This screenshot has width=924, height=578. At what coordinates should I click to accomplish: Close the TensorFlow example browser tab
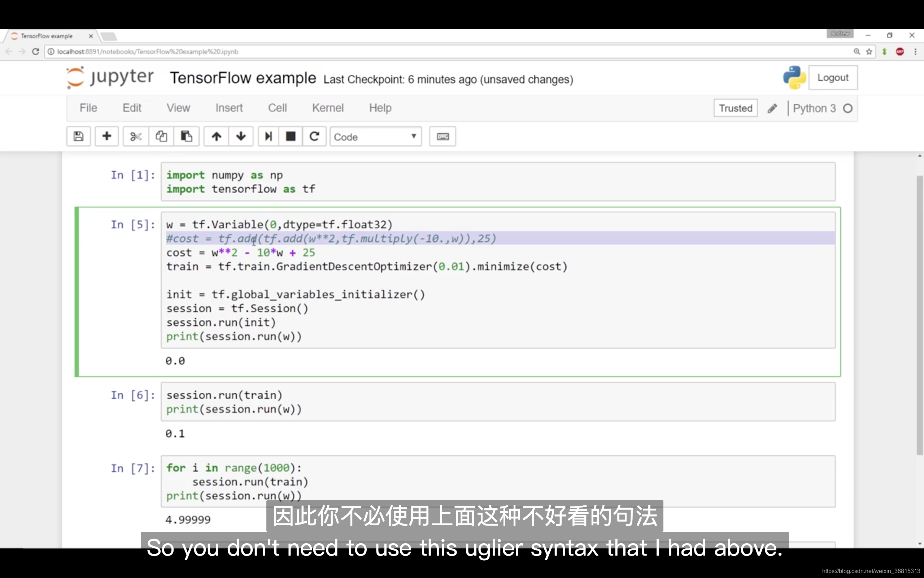(x=91, y=36)
